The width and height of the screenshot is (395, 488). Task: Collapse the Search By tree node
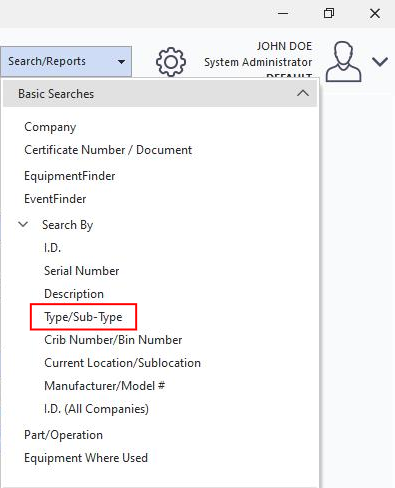click(23, 224)
